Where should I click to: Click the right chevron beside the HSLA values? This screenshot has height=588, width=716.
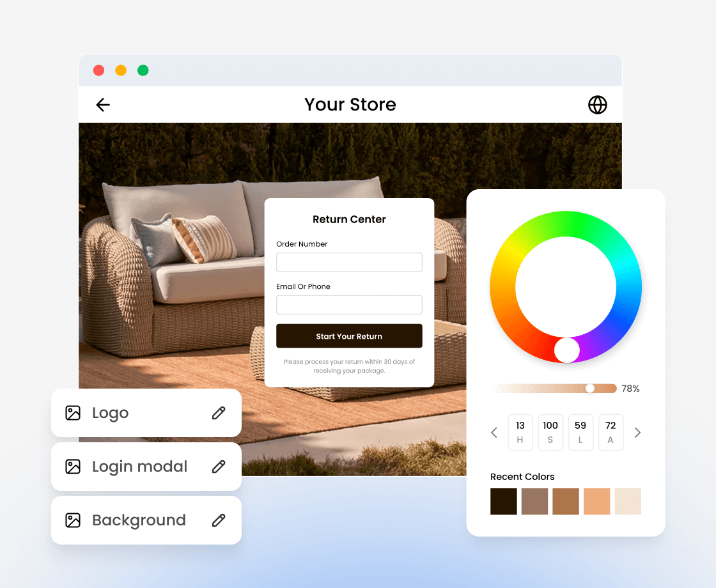637,433
